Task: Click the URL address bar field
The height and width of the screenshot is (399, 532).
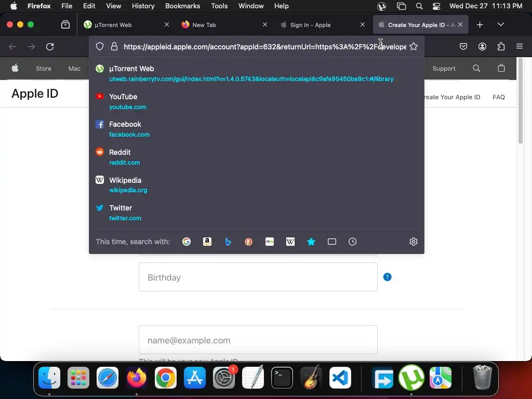Action: click(264, 46)
